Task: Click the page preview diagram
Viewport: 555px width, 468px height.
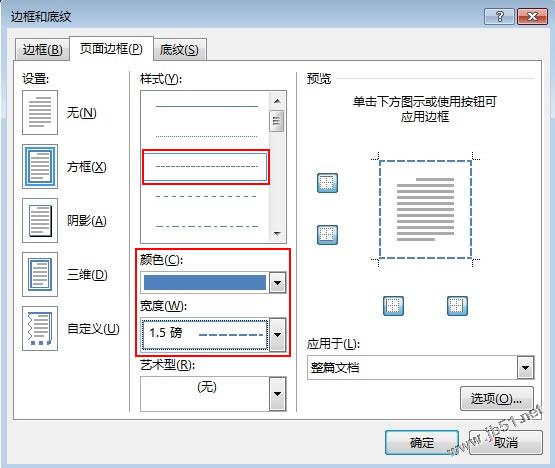Action: 425,209
